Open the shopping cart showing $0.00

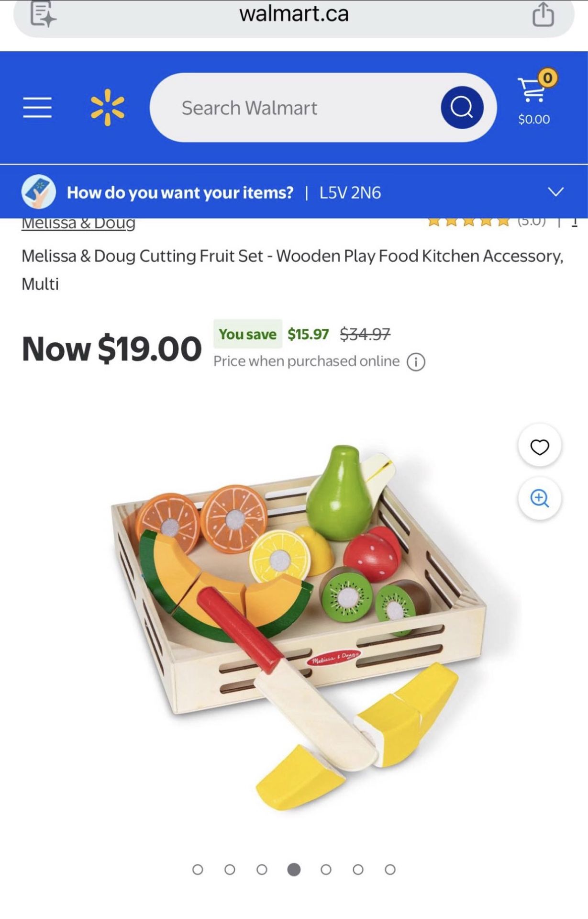(x=535, y=98)
